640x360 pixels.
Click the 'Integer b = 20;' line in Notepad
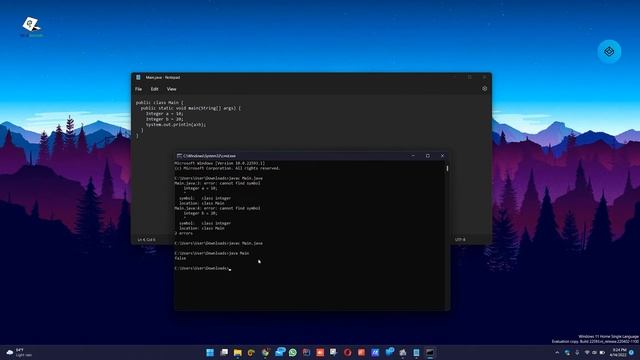click(164, 119)
